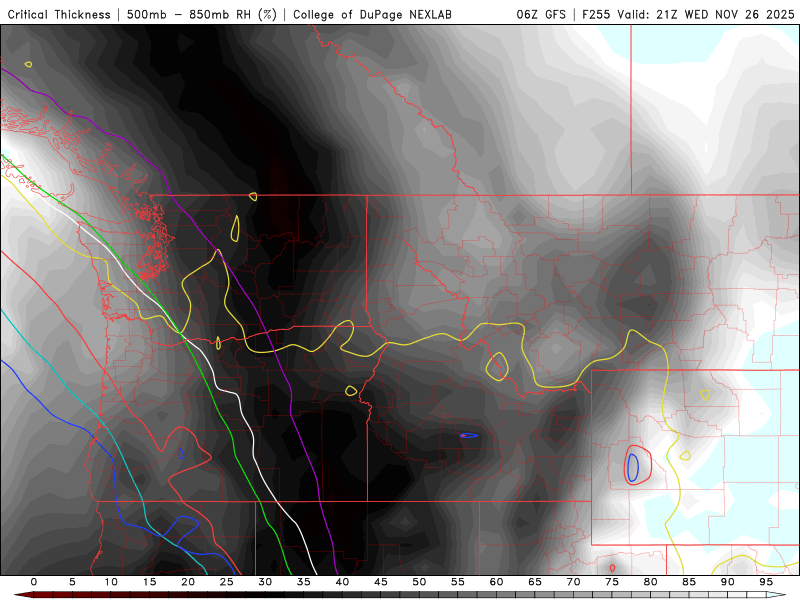Select the 0 label on the color scale
This screenshot has width=800, height=600.
[34, 582]
